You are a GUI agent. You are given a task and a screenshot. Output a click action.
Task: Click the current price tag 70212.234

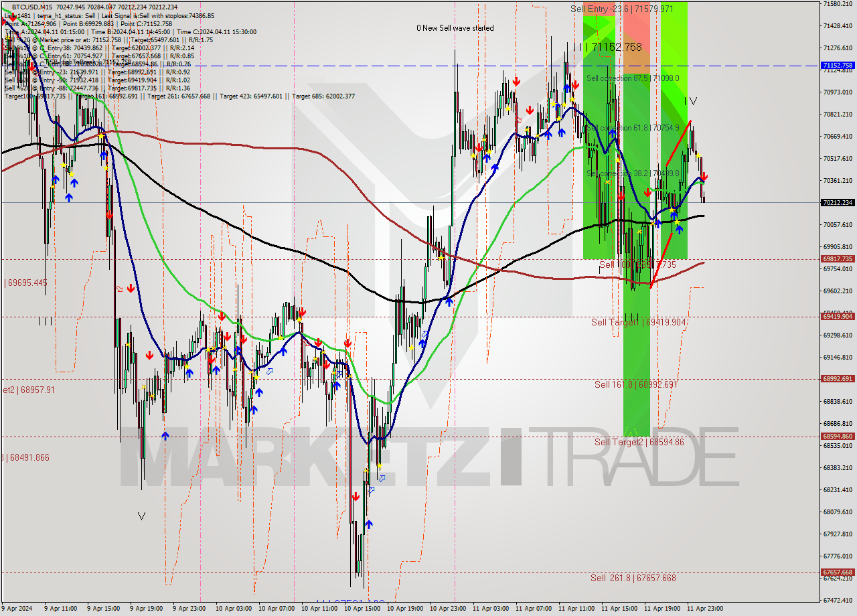click(x=837, y=202)
